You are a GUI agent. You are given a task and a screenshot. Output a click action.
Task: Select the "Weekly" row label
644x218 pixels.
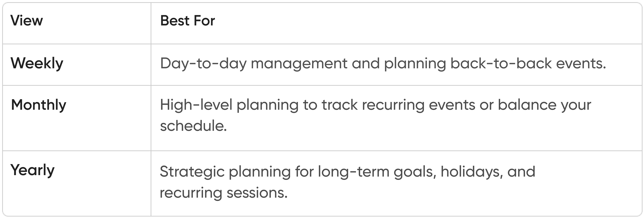click(x=37, y=63)
